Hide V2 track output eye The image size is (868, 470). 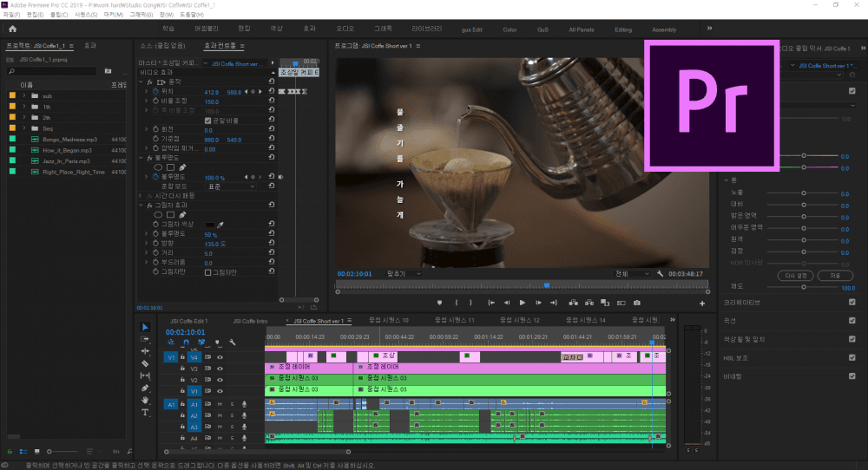pos(220,380)
